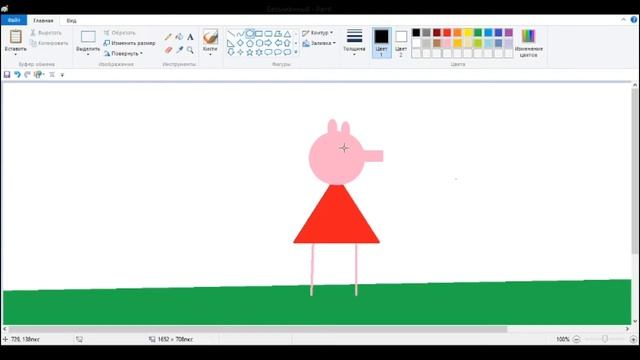This screenshot has width=640, height=360.
Task: Click the vertical scrollbar thumb
Action: (635, 171)
